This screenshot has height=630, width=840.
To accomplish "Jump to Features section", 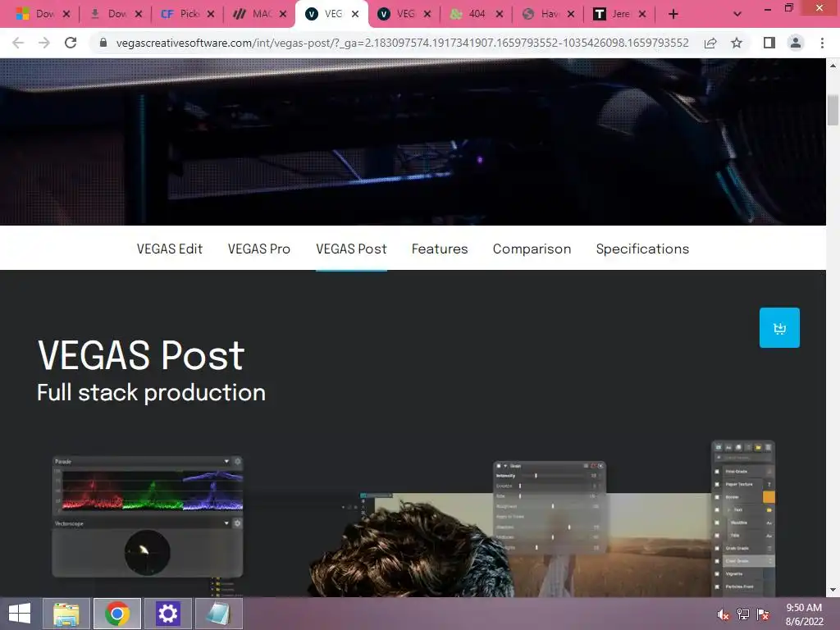I will point(440,249).
